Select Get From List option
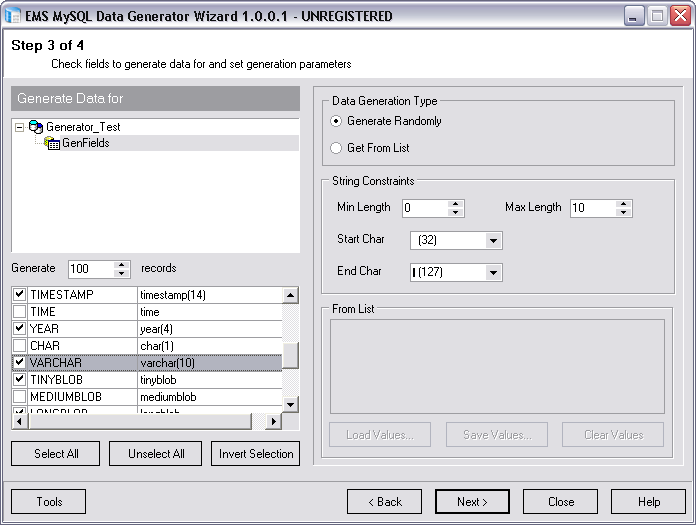Image resolution: width=696 pixels, height=525 pixels. pos(336,148)
